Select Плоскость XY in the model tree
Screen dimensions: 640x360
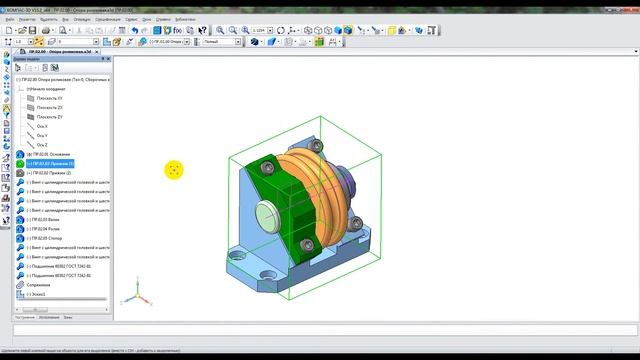[x=49, y=98]
